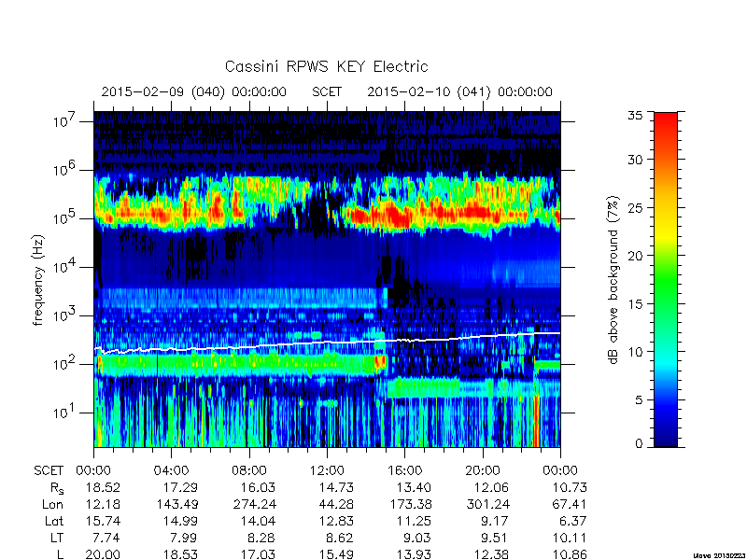Click the Rs value 14.73

click(x=336, y=487)
